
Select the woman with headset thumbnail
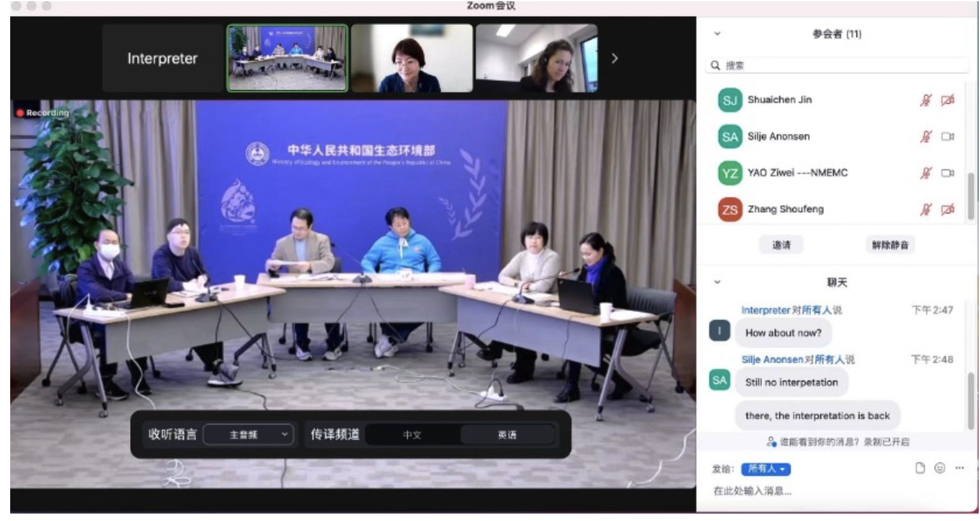point(537,58)
